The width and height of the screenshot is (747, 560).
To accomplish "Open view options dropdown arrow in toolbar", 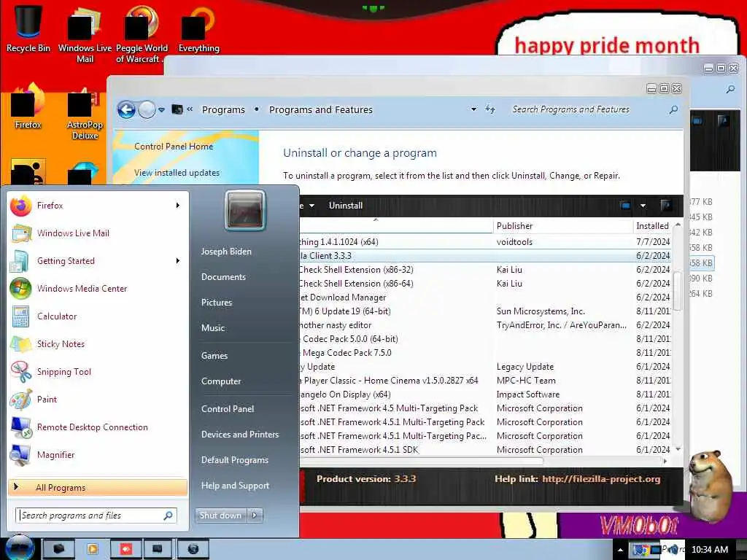I will click(643, 206).
